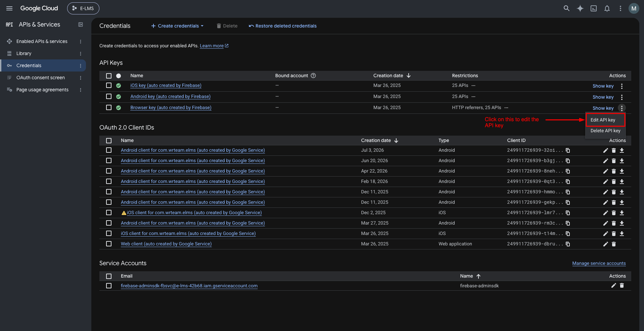Delete the Dec 2, 2025 iOS client
Viewport: 644px width, 331px height.
click(613, 213)
